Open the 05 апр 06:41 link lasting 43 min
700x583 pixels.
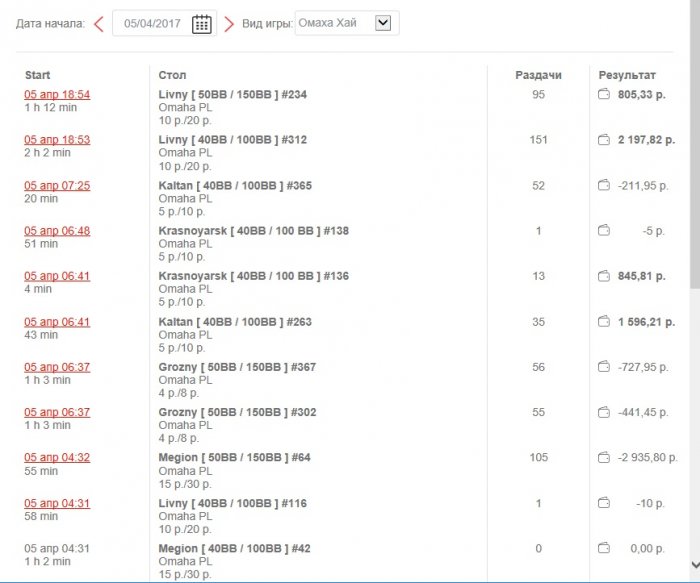click(x=57, y=322)
